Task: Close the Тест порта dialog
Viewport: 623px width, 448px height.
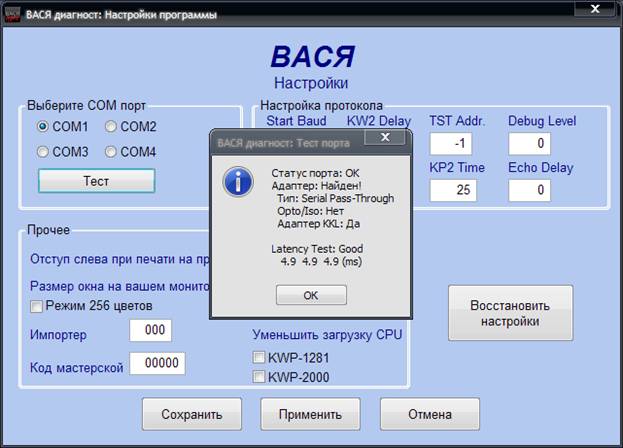Action: point(385,137)
